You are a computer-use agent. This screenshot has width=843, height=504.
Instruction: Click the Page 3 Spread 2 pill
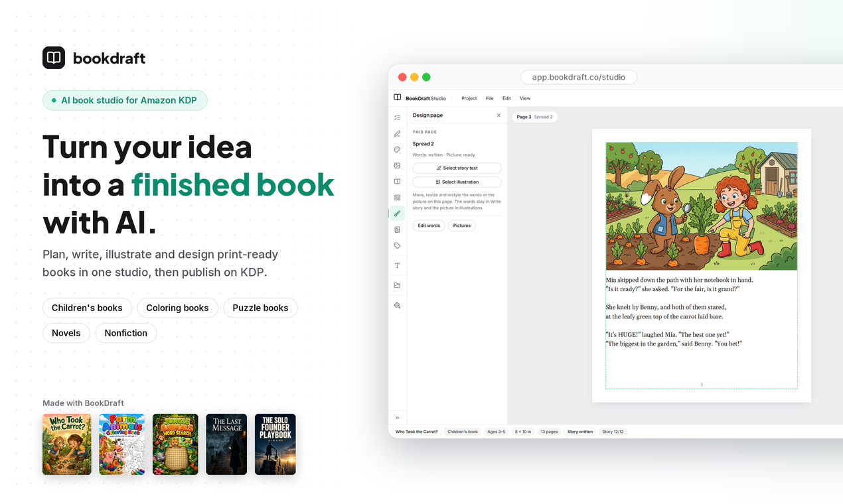click(x=534, y=117)
